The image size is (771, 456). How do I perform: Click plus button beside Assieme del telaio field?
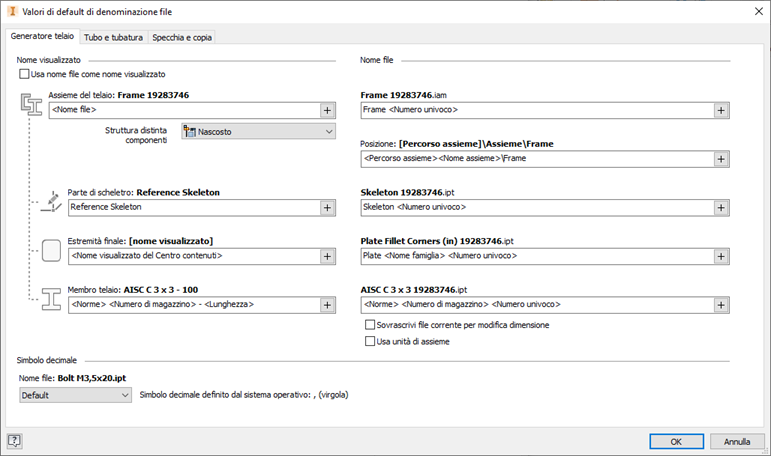coord(326,110)
